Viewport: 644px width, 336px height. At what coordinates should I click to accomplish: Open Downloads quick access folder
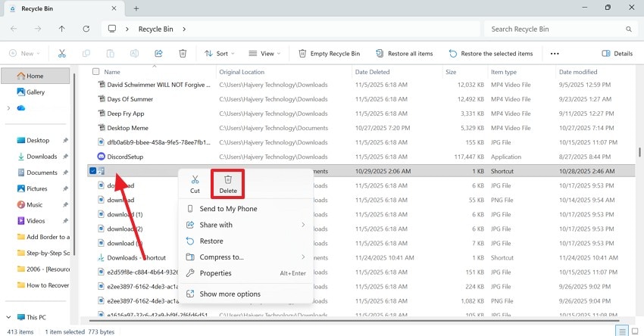42,157
